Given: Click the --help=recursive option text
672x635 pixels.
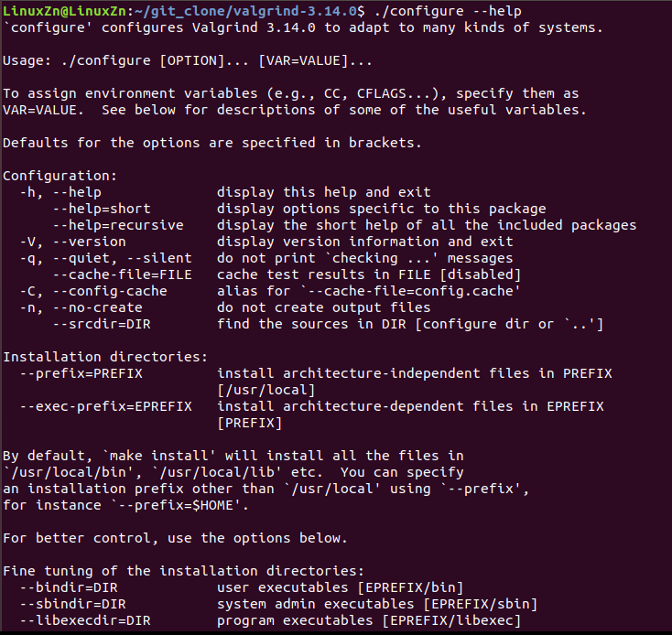Looking at the screenshot, I should pyautogui.click(x=118, y=225).
